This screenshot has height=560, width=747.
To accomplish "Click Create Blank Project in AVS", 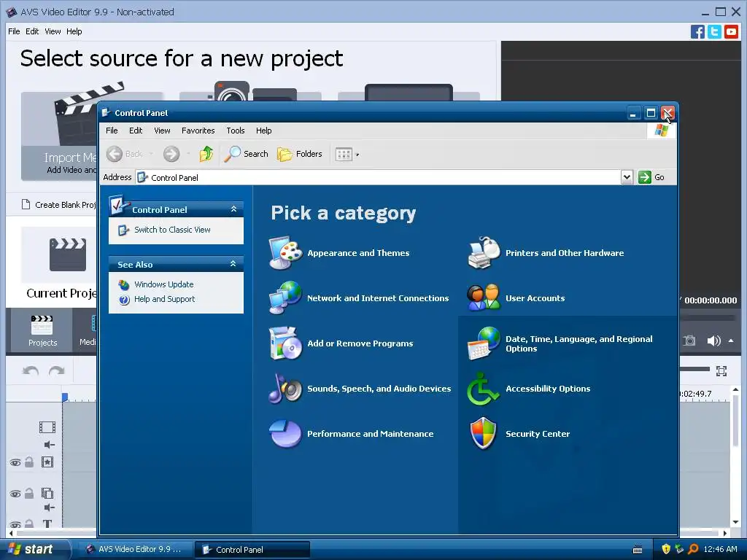I will tap(59, 205).
